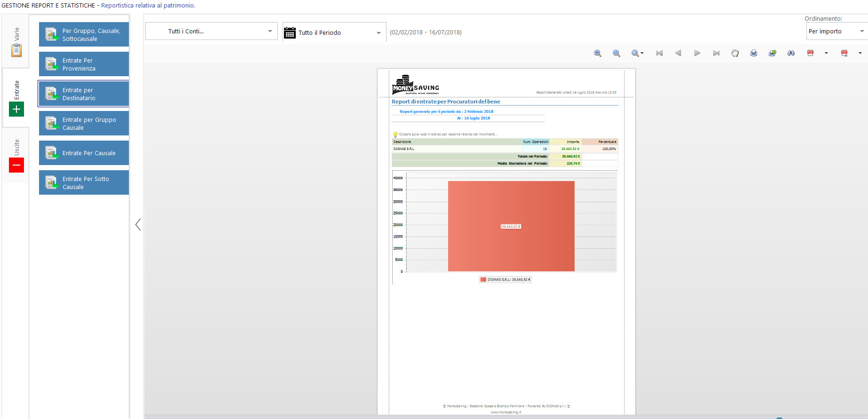Viewport: 868px width, 419px height.
Task: Click the lightbulb hint icon in report
Action: point(395,134)
